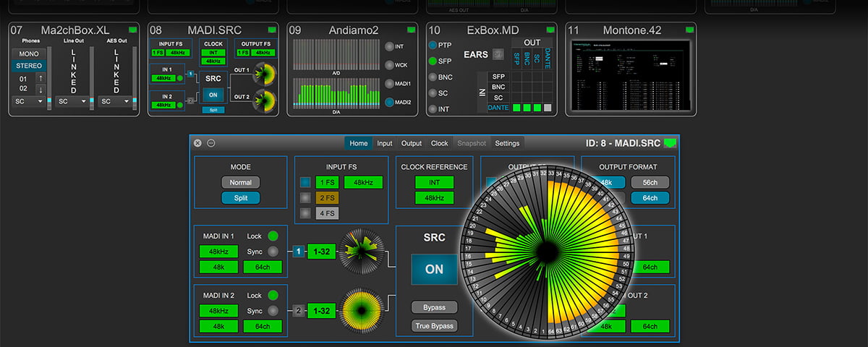Select MADI2 clock source on Andiamo2

(391, 103)
